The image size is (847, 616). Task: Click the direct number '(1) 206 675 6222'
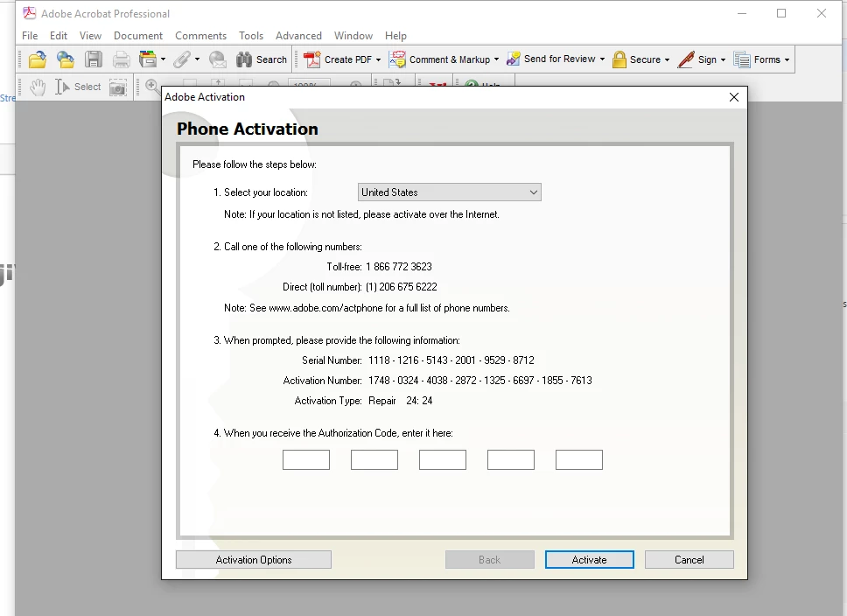(x=402, y=287)
